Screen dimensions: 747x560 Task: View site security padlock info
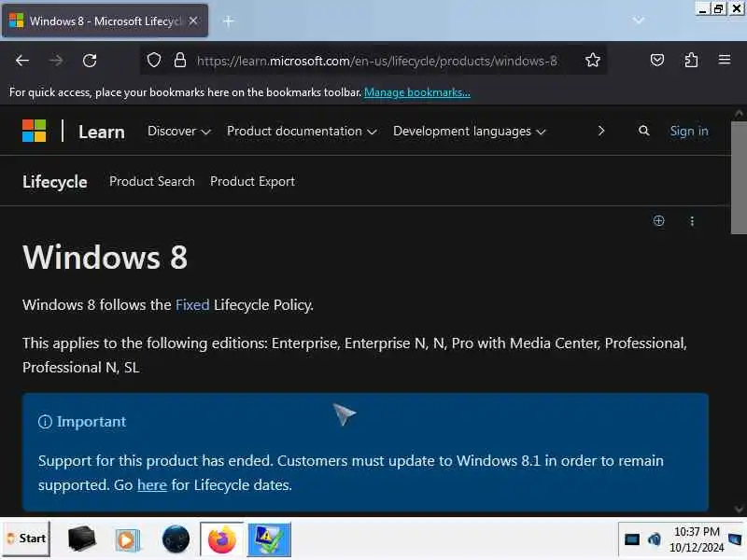pos(179,61)
